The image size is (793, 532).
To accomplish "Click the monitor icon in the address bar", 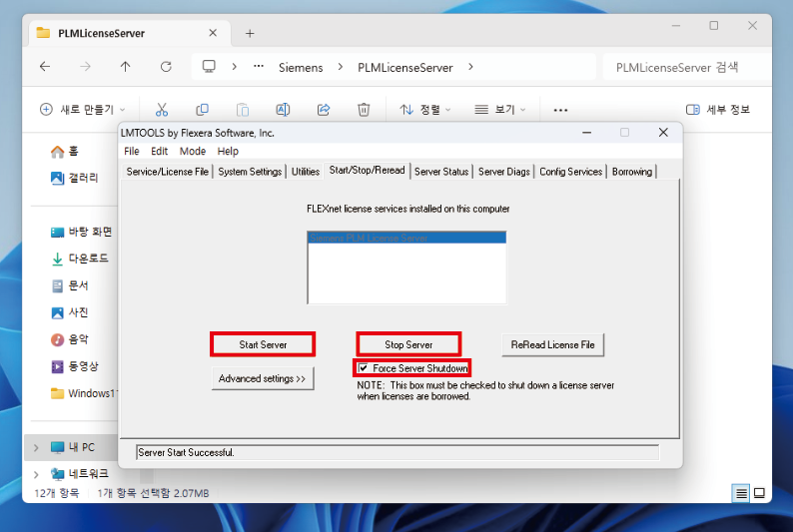I will [x=209, y=67].
